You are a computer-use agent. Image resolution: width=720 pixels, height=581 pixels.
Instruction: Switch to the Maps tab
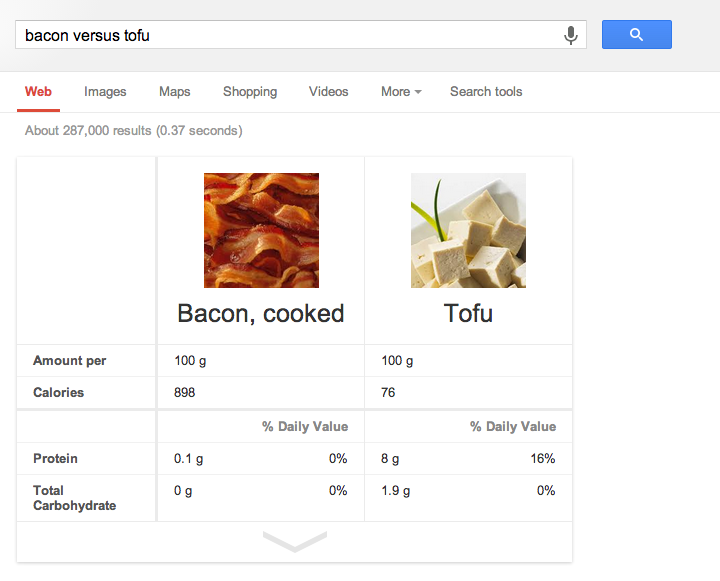tap(174, 92)
